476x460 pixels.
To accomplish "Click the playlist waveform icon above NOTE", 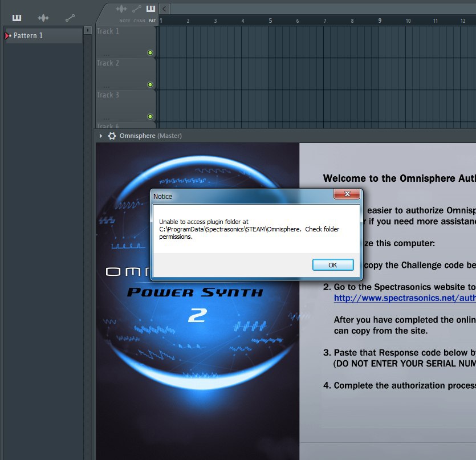I will click(121, 9).
